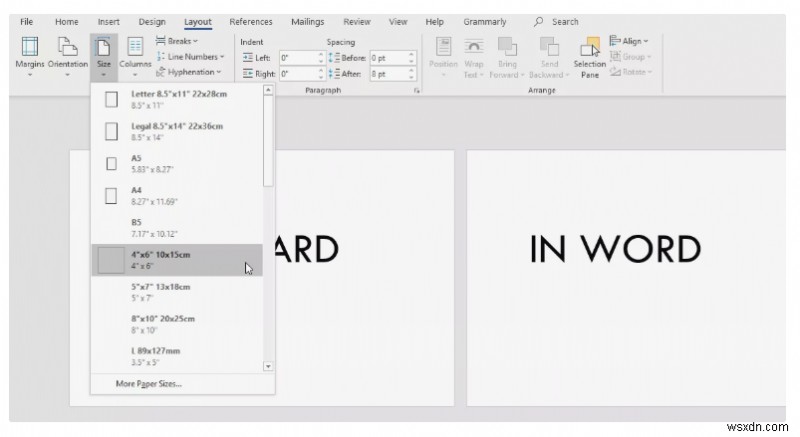Click the Position icon
Image resolution: width=800 pixels, height=437 pixels.
443,57
